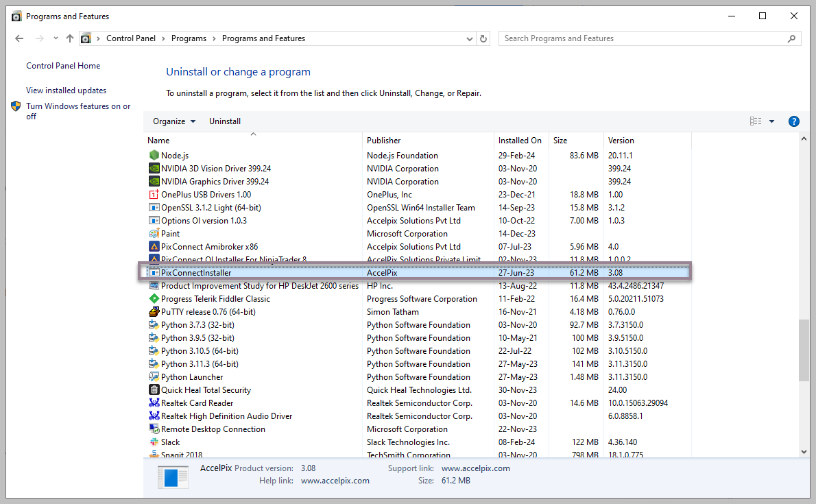Click the Change your view icon
Viewport: 816px width, 504px height.
[756, 121]
